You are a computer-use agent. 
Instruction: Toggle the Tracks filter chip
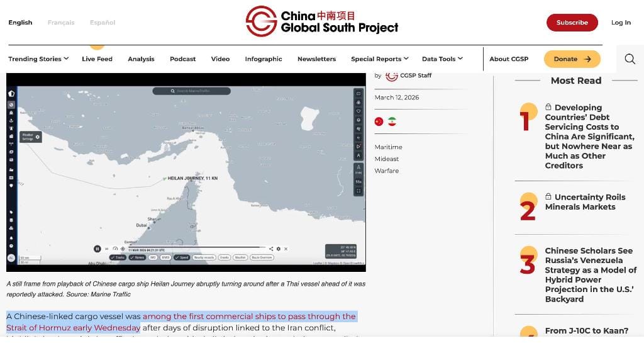(118, 257)
